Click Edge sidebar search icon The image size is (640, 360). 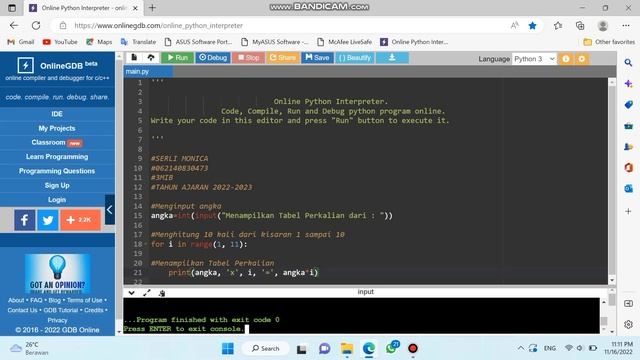pyautogui.click(x=628, y=62)
